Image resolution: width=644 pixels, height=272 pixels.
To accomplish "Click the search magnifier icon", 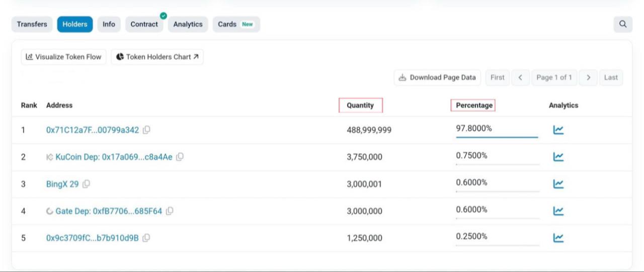I will (x=623, y=24).
